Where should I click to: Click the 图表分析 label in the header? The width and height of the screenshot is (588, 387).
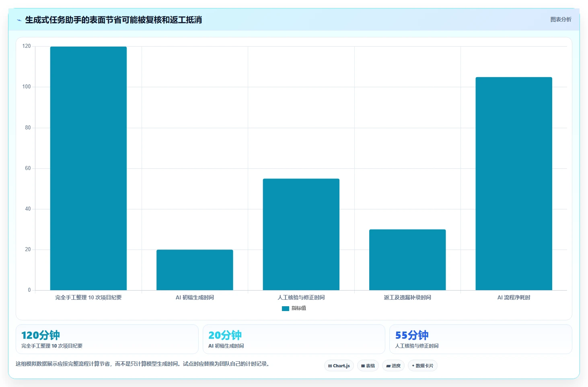coord(561,19)
